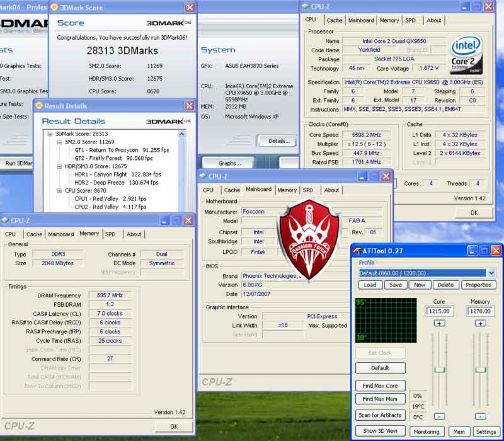The width and height of the screenshot is (504, 441).
Task: Close the Result Details window
Action: coord(189,106)
